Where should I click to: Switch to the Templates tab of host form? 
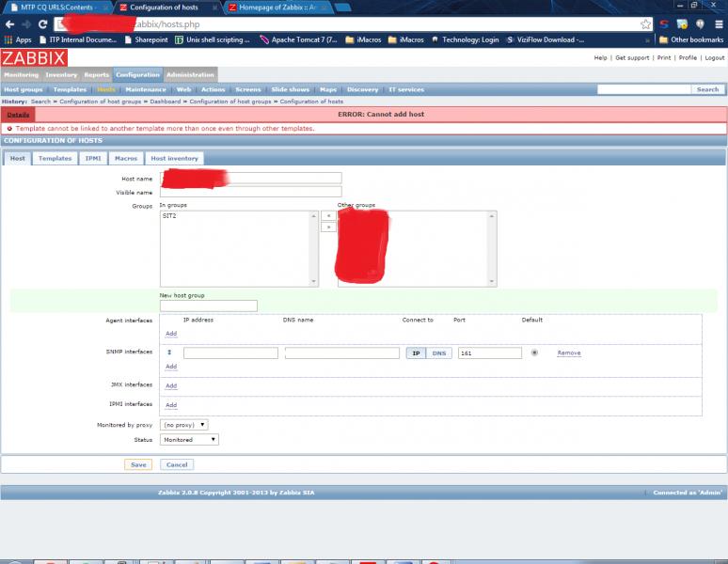[x=55, y=158]
